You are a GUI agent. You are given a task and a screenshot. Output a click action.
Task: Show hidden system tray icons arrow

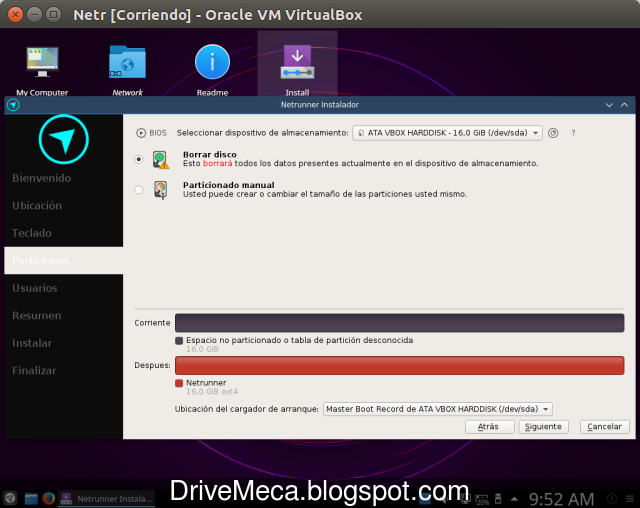pyautogui.click(x=514, y=499)
